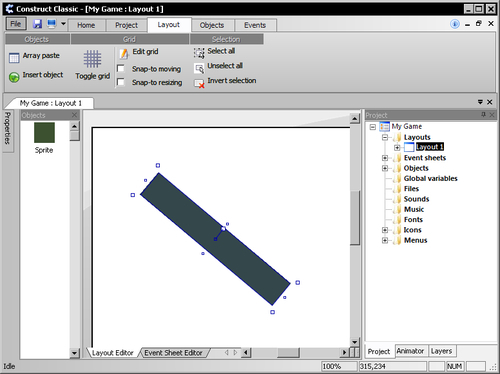This screenshot has height=374, width=500.
Task: Click the Invert selection icon
Action: (199, 83)
